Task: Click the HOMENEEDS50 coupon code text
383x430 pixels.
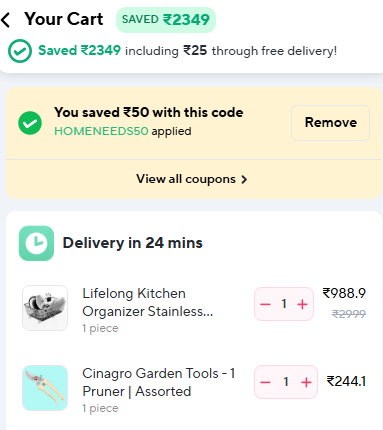Action: click(101, 131)
